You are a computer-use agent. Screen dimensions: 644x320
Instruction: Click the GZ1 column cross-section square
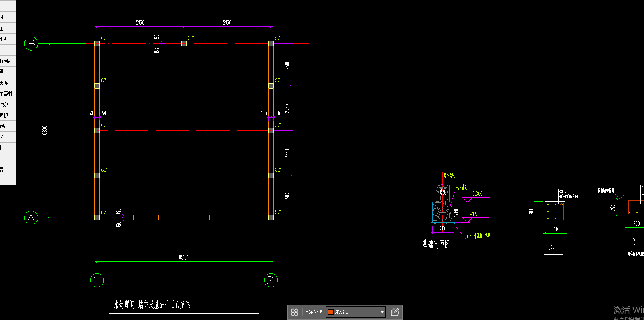click(555, 212)
